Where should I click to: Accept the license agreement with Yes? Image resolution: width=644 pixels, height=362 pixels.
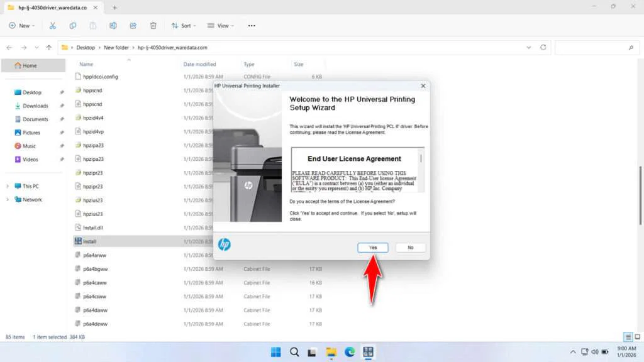[x=372, y=247]
